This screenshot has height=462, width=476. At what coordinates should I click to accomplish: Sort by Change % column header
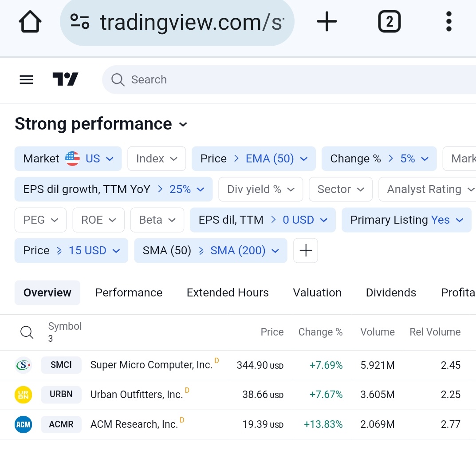pyautogui.click(x=320, y=332)
